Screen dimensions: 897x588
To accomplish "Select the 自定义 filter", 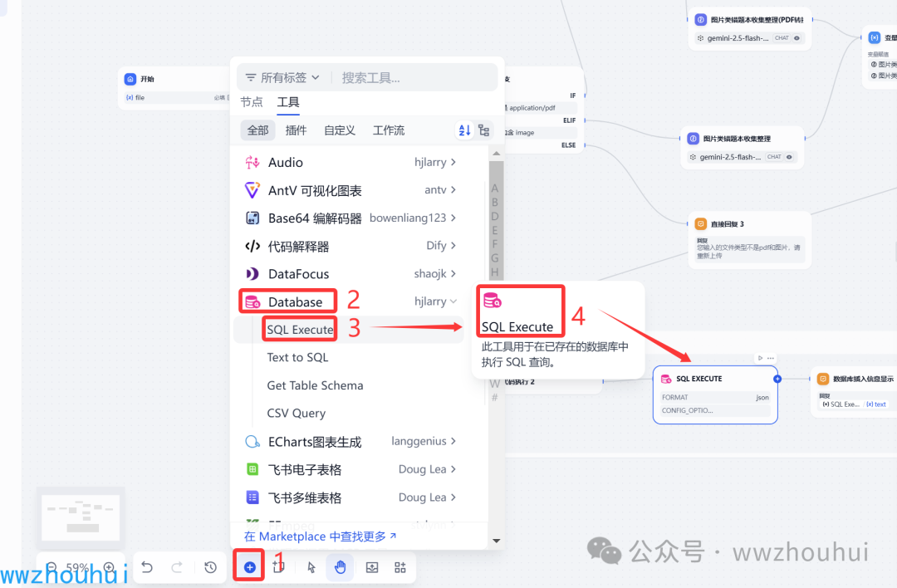I will point(340,130).
